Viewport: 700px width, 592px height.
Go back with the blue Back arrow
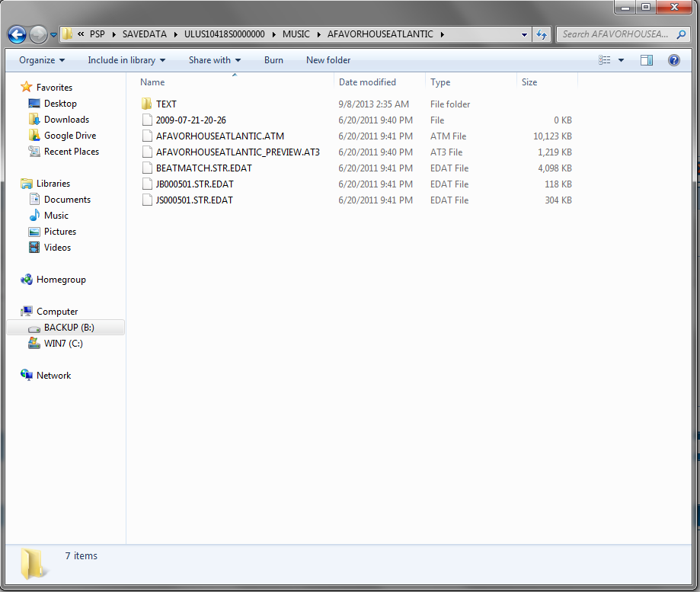[x=17, y=34]
